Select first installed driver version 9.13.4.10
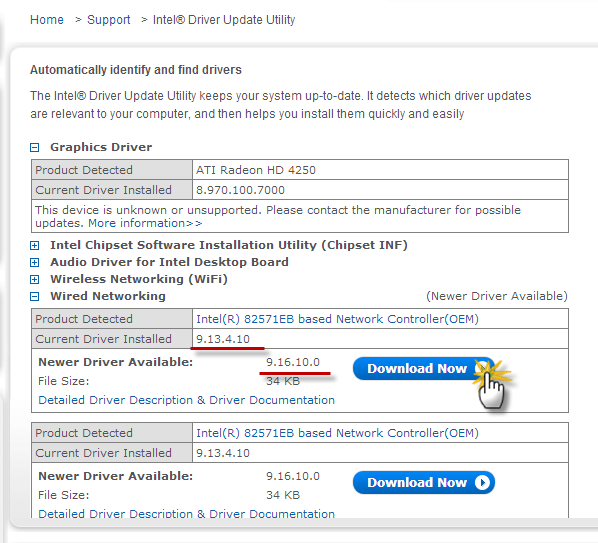The width and height of the screenshot is (598, 543). [x=223, y=339]
